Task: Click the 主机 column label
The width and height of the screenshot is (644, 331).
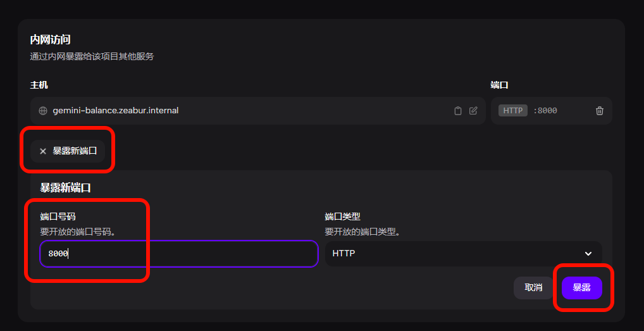Action: point(39,85)
